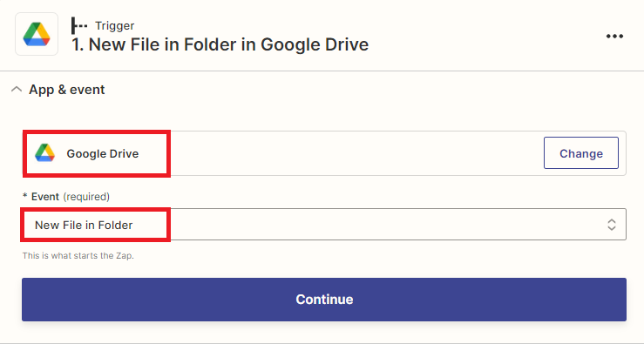Select the 'App & event' section header

coord(66,90)
